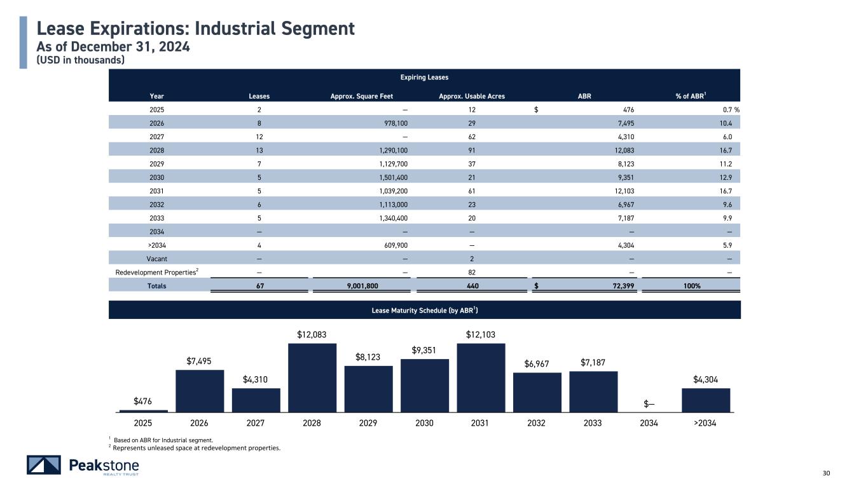Select the 'Expiring Leases' table header
Image resolution: width=868 pixels, height=488 pixels.
424,78
